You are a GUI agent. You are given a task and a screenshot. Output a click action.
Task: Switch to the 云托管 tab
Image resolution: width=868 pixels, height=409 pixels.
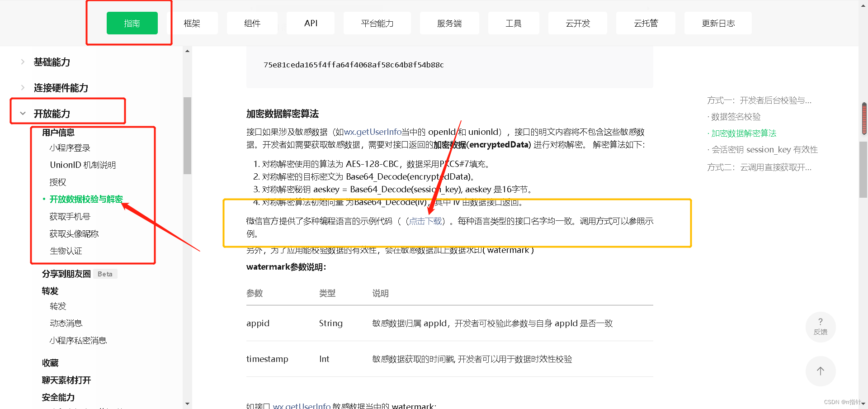[x=646, y=23]
